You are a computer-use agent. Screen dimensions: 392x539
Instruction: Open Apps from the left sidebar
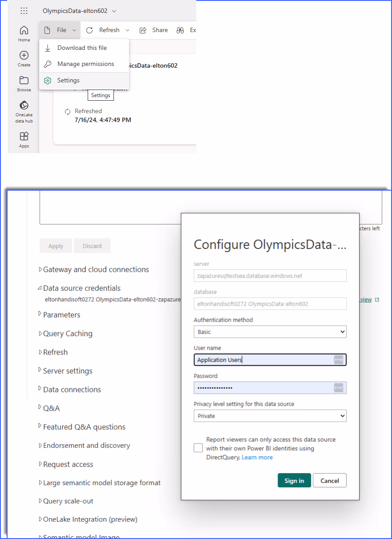pyautogui.click(x=24, y=136)
